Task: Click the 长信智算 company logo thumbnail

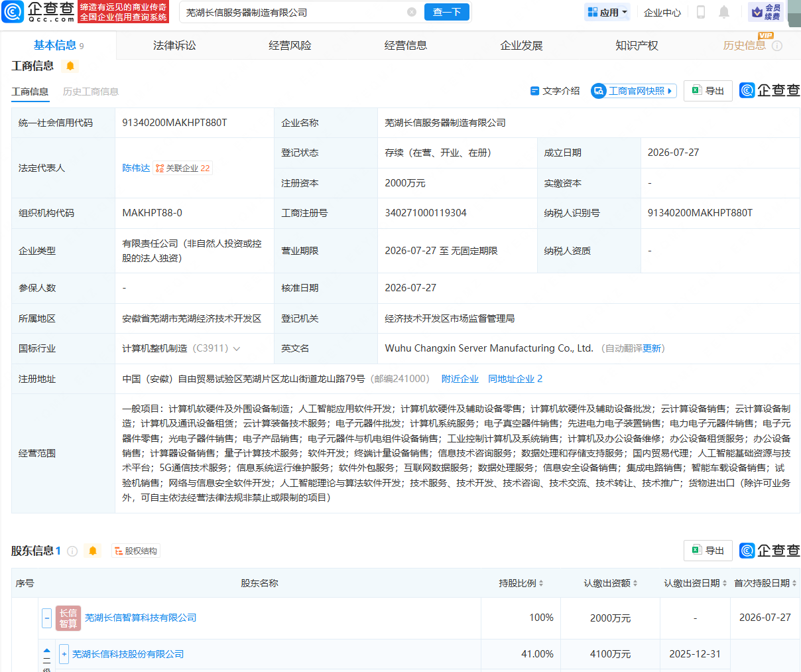Action: click(x=68, y=618)
